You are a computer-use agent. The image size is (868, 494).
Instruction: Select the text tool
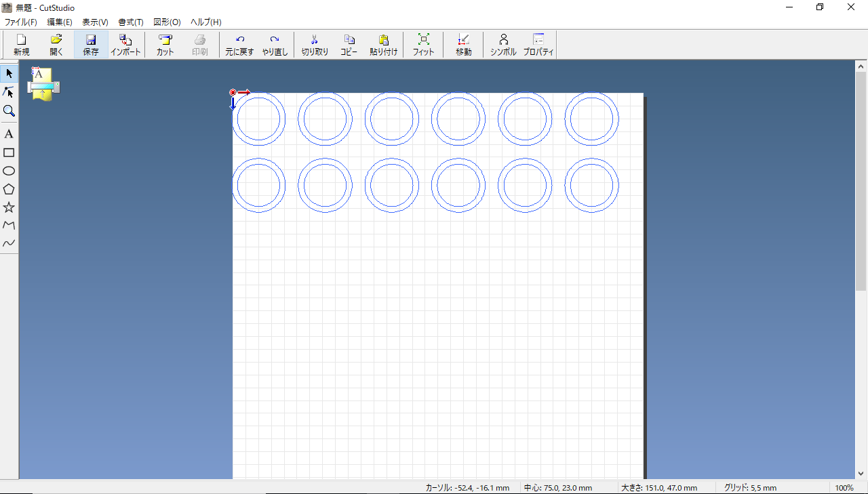coord(9,134)
